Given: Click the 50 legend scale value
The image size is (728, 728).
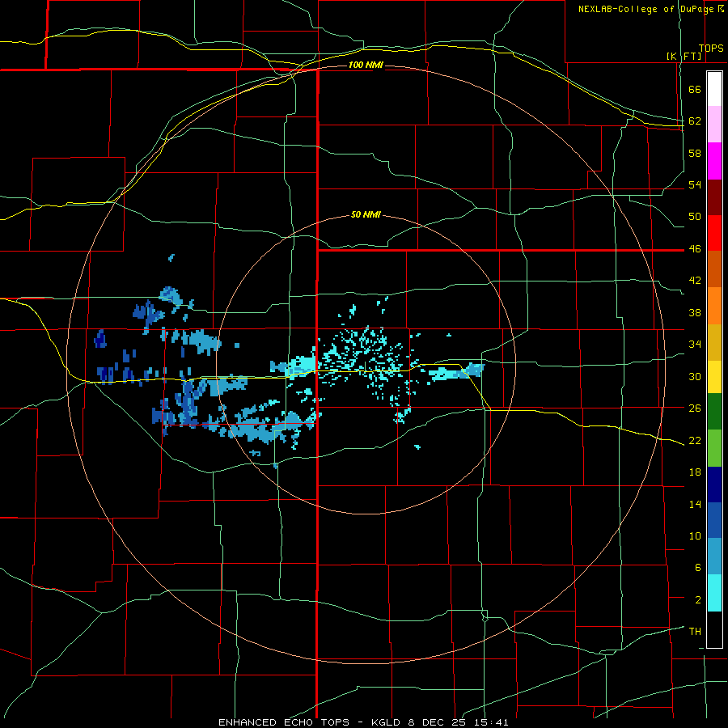Looking at the screenshot, I should [x=695, y=217].
